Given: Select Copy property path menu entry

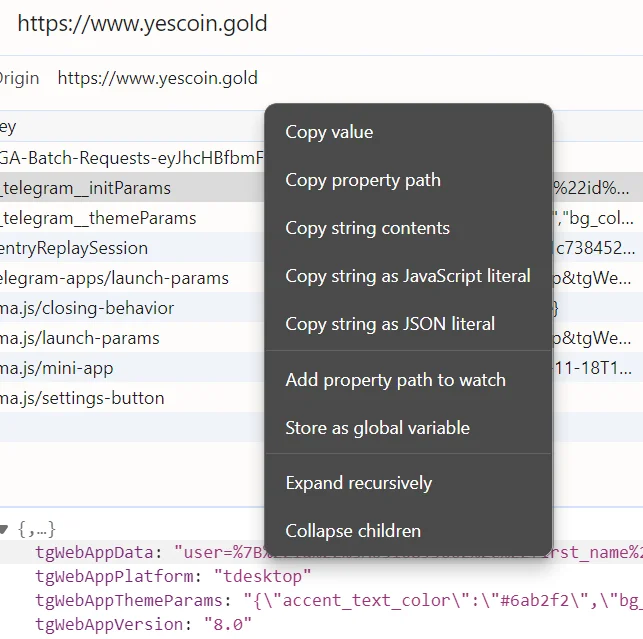Looking at the screenshot, I should 408,180.
